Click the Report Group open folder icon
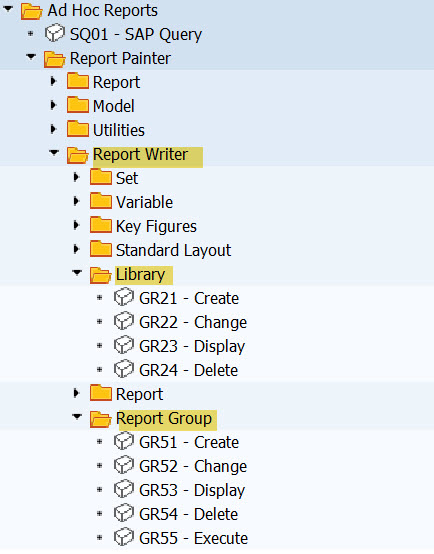This screenshot has height=554, width=434. (101, 419)
